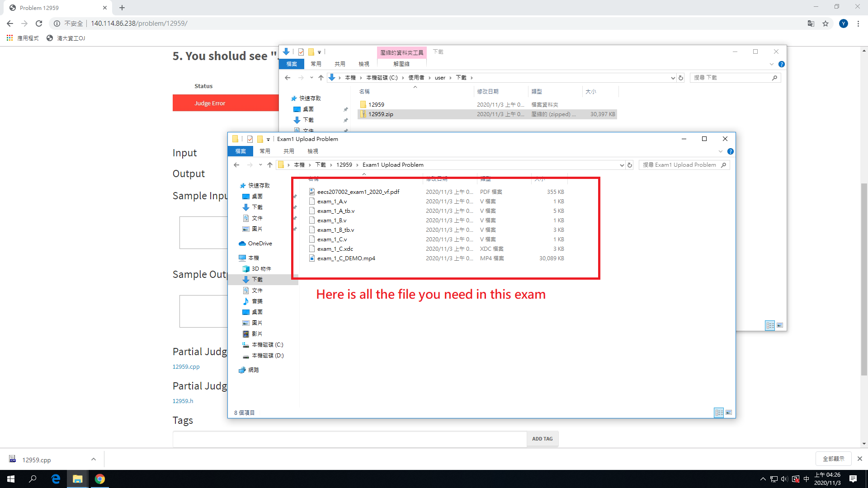The height and width of the screenshot is (488, 868).
Task: Click the Explorer help question mark icon
Action: [x=731, y=151]
